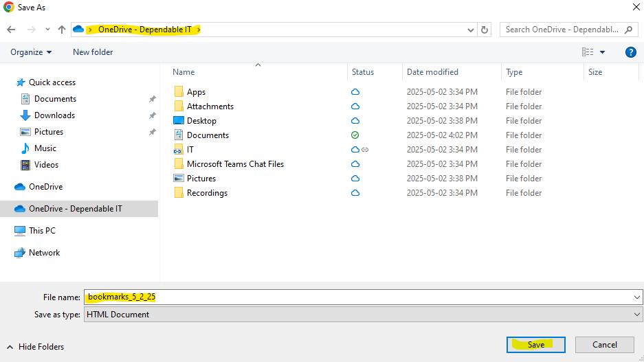644x362 pixels.
Task: Click the search magnifier icon
Action: pos(628,30)
